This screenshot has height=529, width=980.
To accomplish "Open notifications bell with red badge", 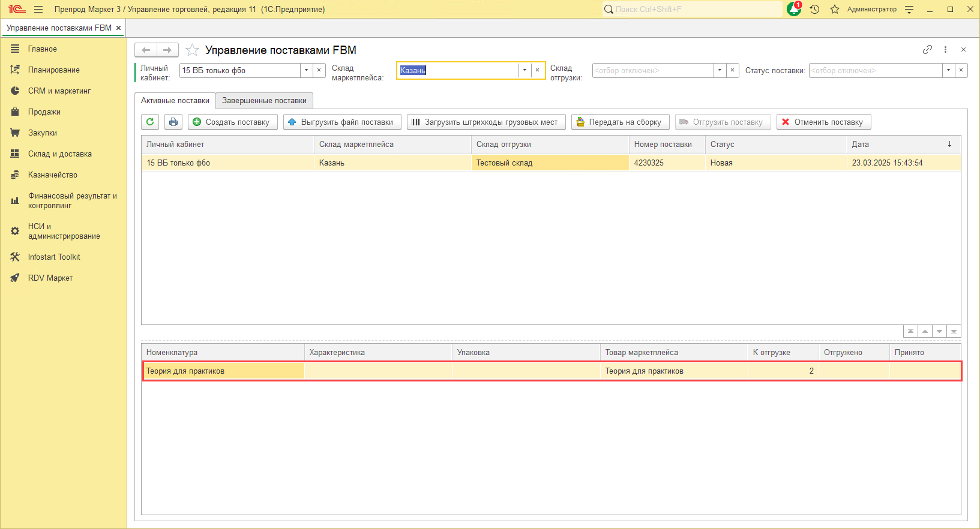I will 794,9.
